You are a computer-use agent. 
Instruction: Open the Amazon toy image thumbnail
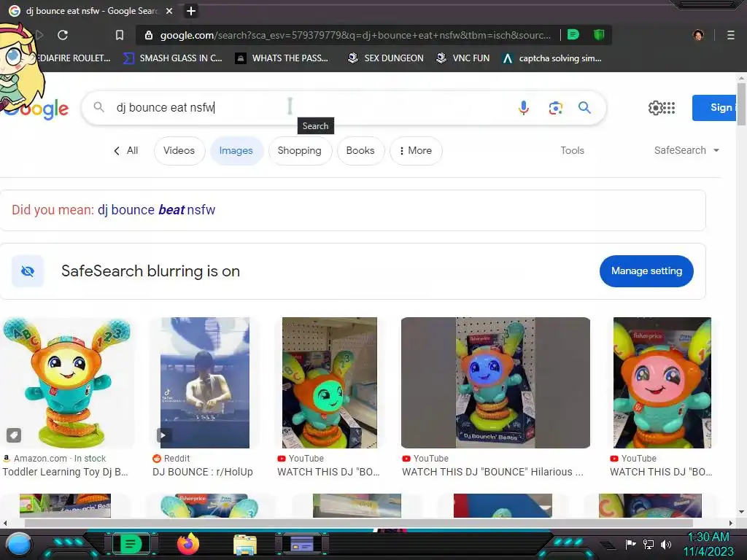tap(66, 382)
